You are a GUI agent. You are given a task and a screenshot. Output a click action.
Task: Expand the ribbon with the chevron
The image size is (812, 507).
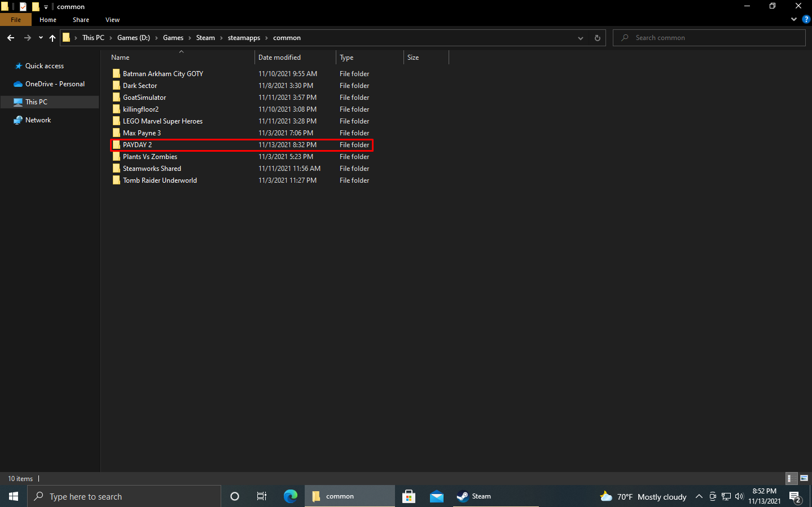pyautogui.click(x=794, y=19)
